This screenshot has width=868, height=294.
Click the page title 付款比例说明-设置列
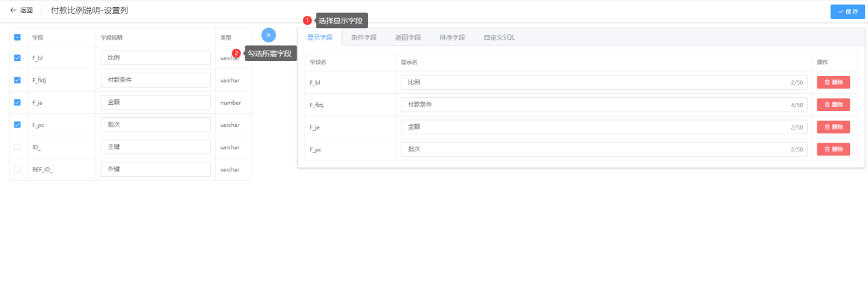point(89,10)
